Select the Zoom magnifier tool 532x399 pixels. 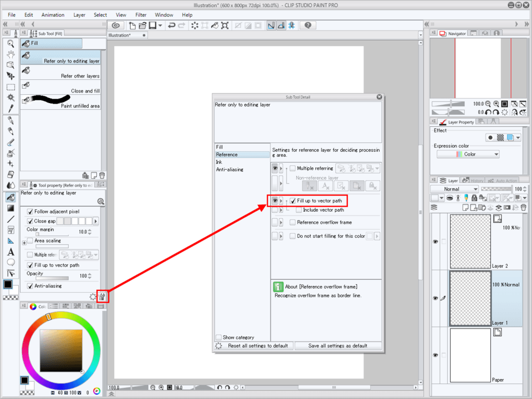11,43
